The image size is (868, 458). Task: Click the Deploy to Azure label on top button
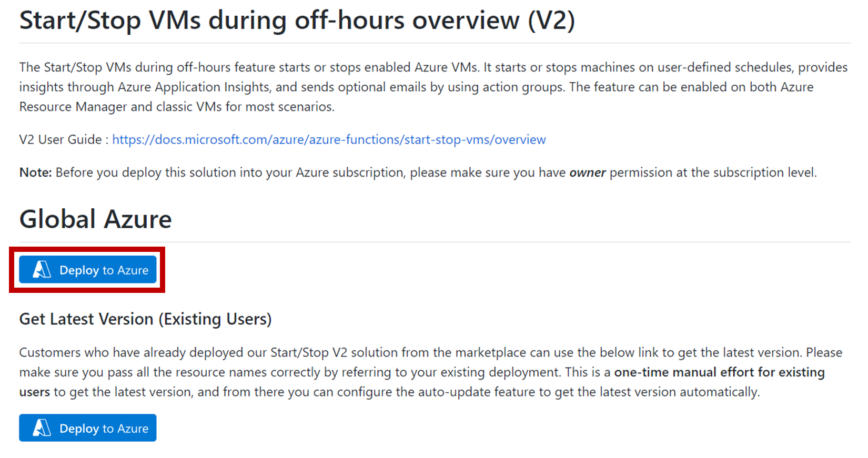click(x=104, y=270)
